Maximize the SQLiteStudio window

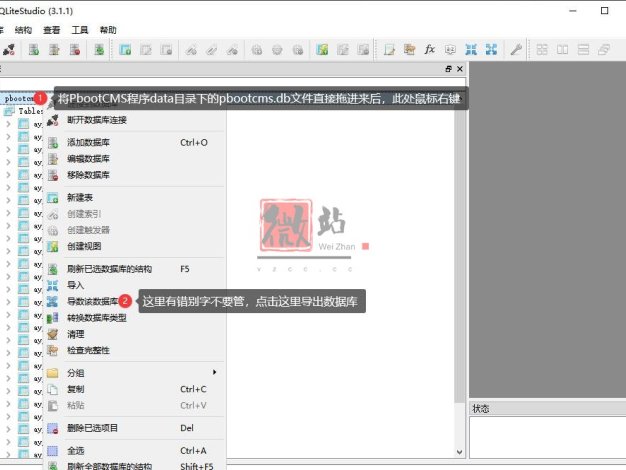(604, 11)
